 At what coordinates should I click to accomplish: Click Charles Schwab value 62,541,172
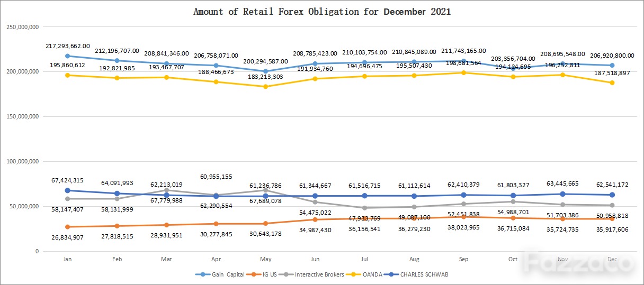pos(612,185)
